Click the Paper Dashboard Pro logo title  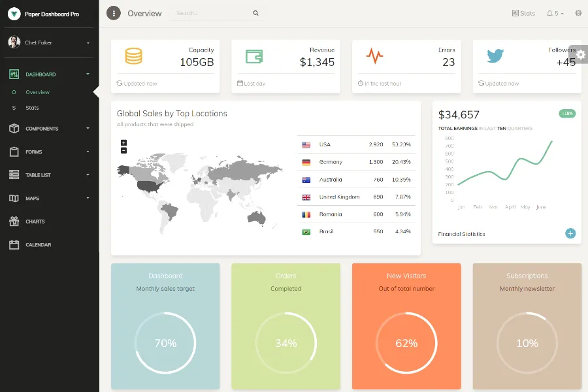click(52, 14)
